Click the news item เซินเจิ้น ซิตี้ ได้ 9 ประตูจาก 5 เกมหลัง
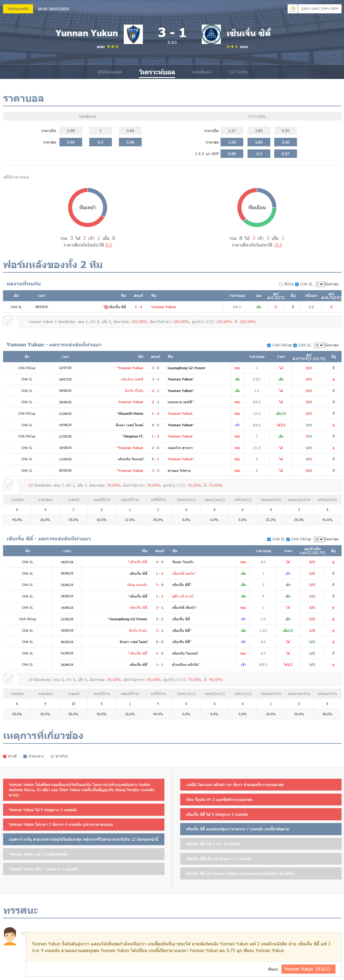This screenshot has width=344, height=980. (x=261, y=814)
